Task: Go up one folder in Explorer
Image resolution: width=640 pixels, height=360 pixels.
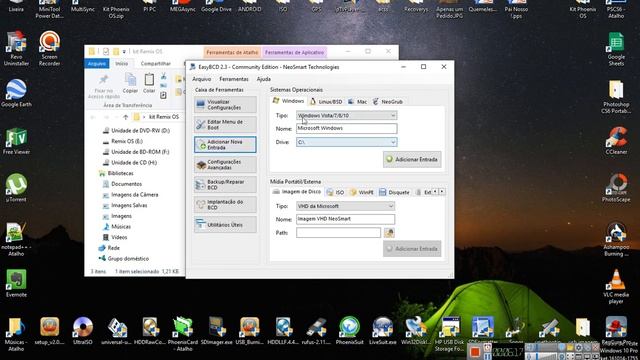Action: point(125,117)
